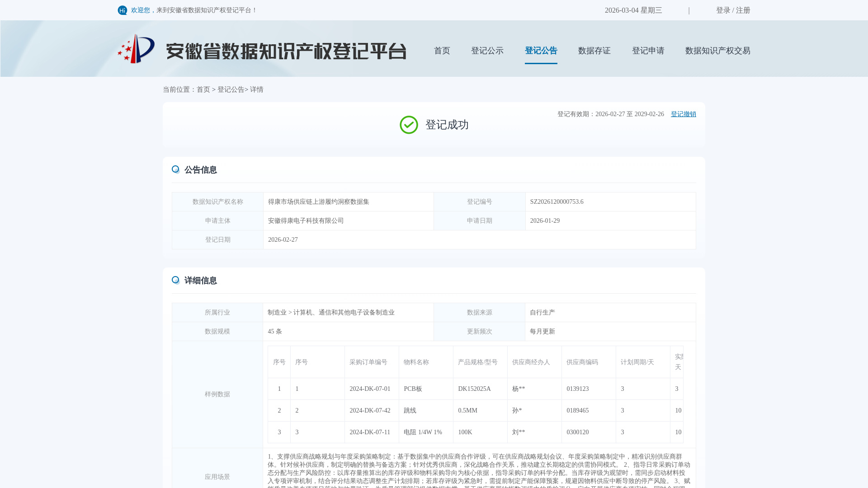Click the 登录 / 注册 link
This screenshot has width=868, height=488.
733,10
